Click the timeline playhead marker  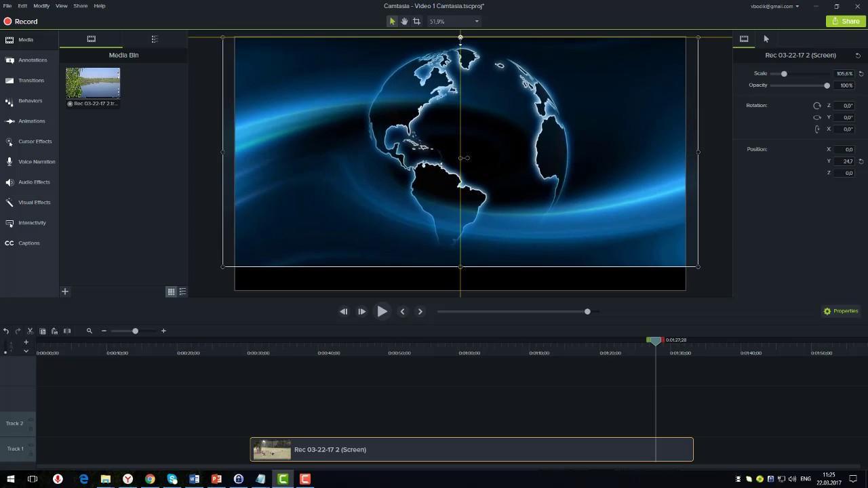pos(655,341)
